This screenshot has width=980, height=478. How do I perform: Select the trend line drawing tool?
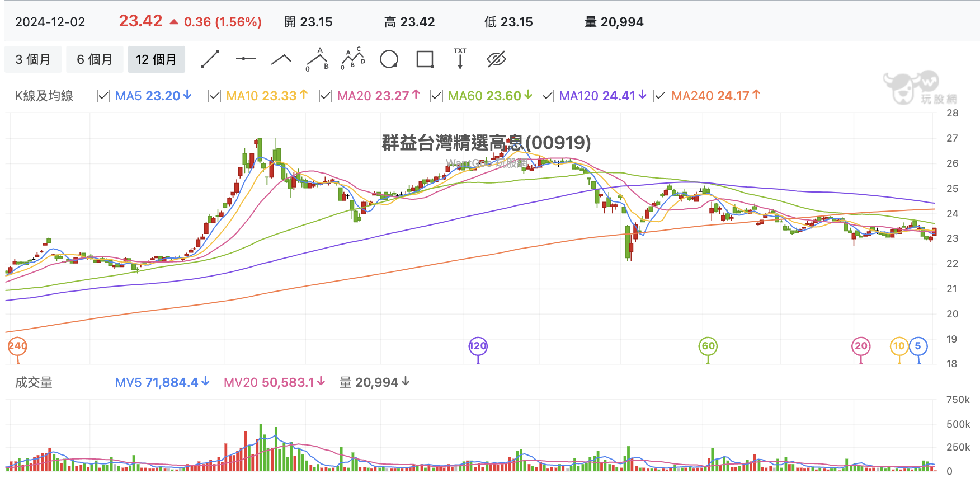[x=210, y=59]
